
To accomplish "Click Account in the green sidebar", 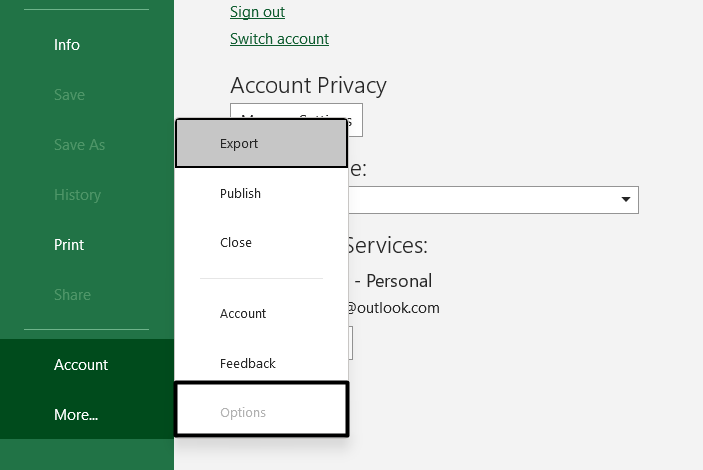I will 81,365.
